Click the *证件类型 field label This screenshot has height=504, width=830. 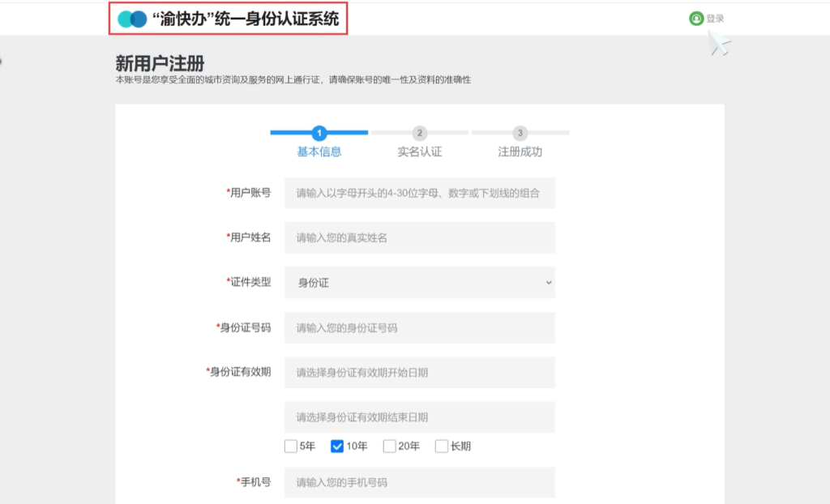(x=248, y=282)
